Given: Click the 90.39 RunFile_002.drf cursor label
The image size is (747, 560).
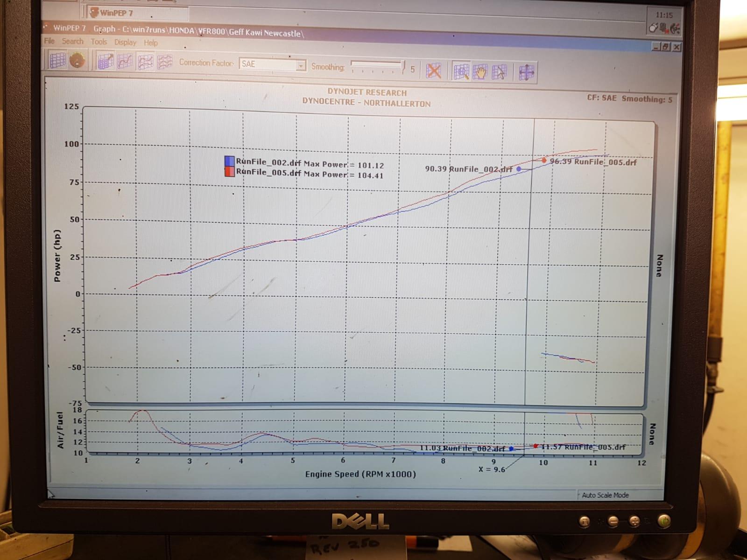Looking at the screenshot, I should 468,169.
